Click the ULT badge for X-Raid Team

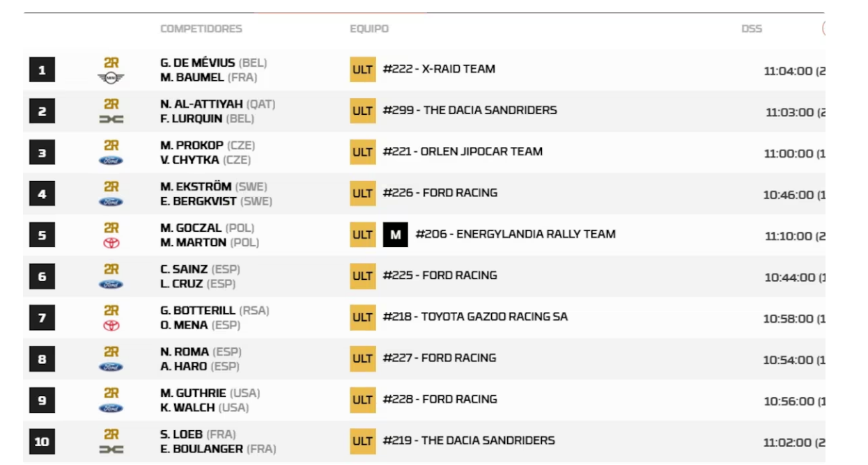(x=362, y=70)
